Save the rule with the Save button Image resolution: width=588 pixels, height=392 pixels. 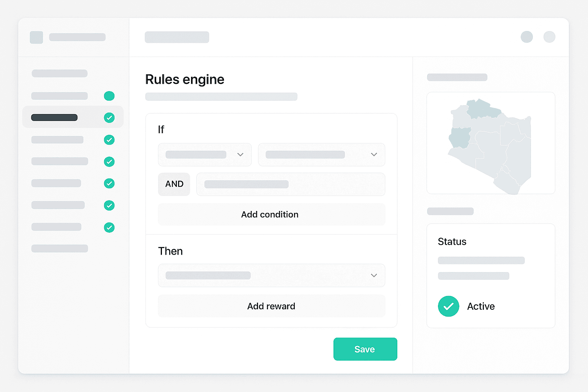click(365, 349)
